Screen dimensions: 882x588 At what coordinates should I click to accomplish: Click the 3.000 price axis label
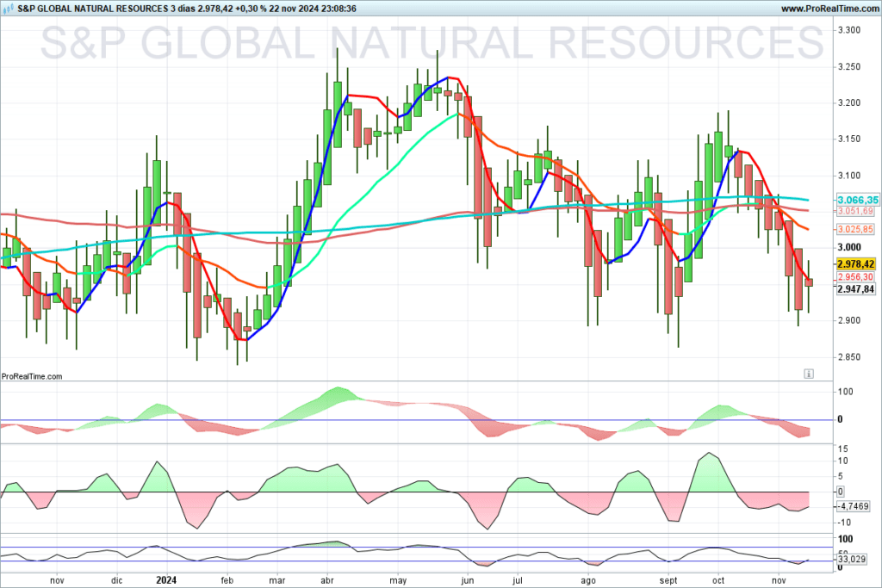848,247
